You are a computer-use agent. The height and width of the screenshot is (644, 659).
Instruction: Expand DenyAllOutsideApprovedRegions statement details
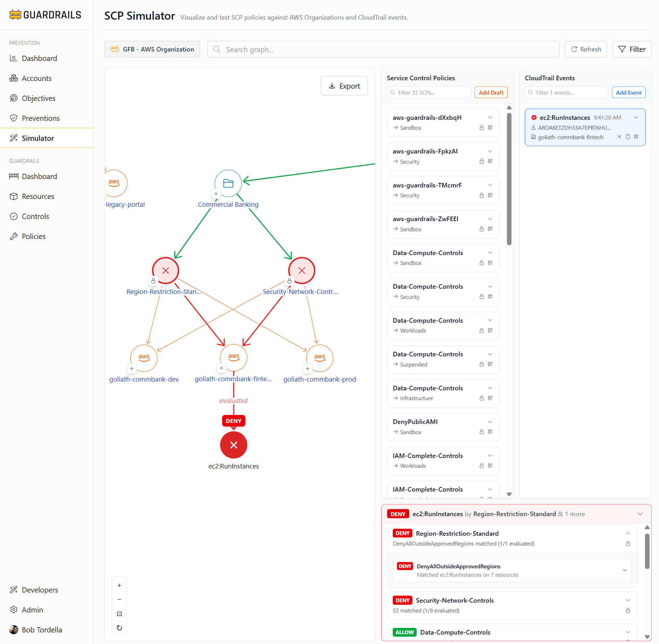click(625, 570)
